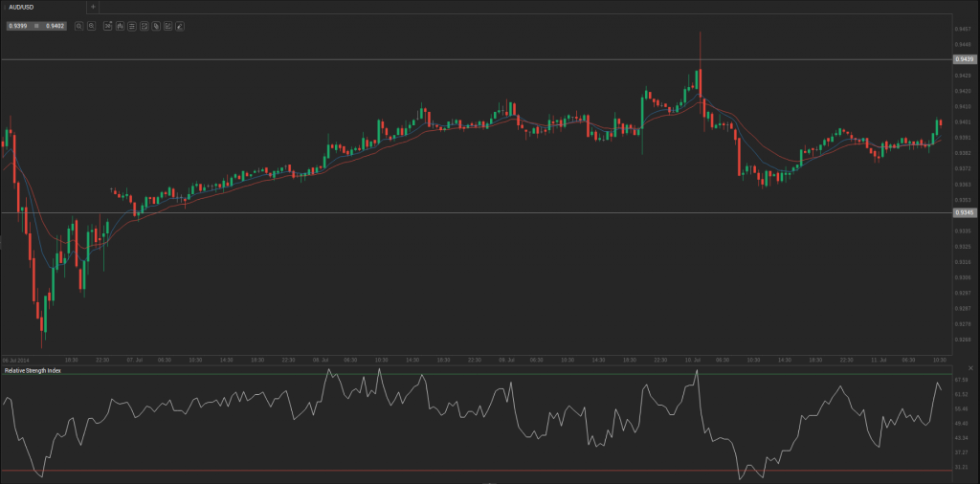The height and width of the screenshot is (484, 980).
Task: Open a new chart tab with plus button
Action: (x=92, y=7)
